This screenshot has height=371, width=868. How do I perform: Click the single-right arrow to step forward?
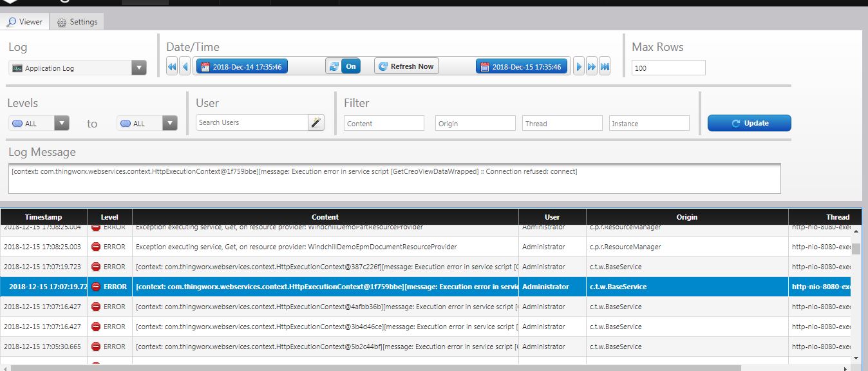click(579, 65)
